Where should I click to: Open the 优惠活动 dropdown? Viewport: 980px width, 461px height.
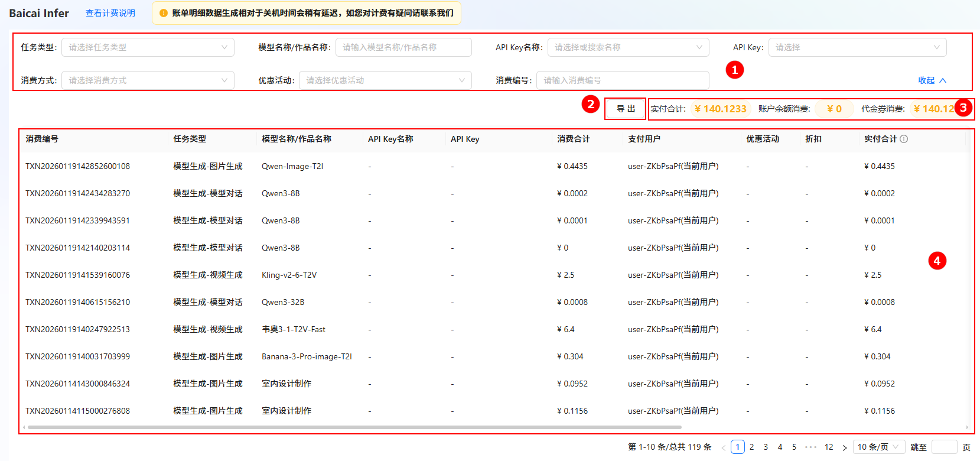pyautogui.click(x=386, y=80)
